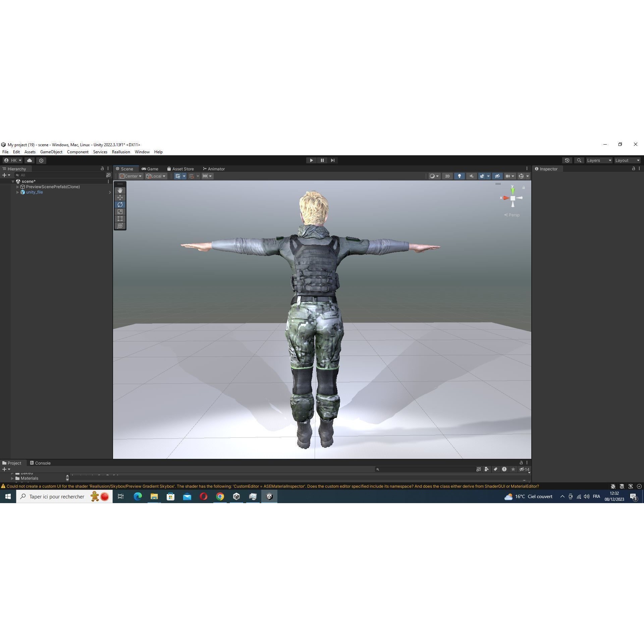Open the Assets menu

[x=30, y=152]
